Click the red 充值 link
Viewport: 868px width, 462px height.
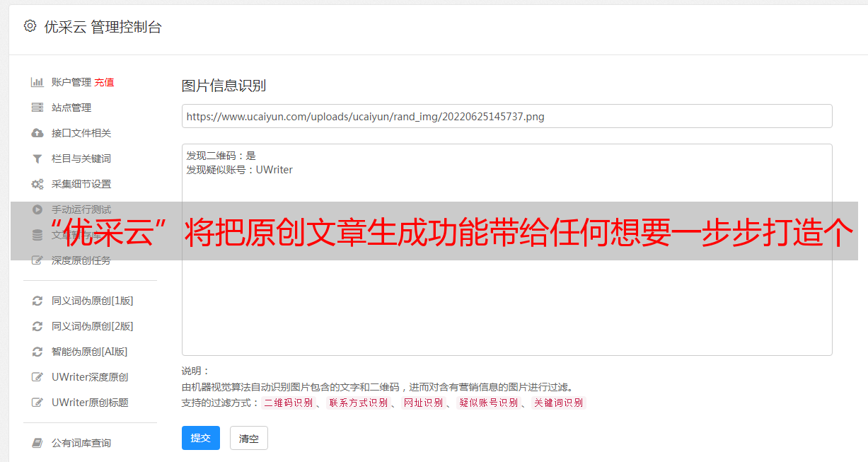[104, 82]
